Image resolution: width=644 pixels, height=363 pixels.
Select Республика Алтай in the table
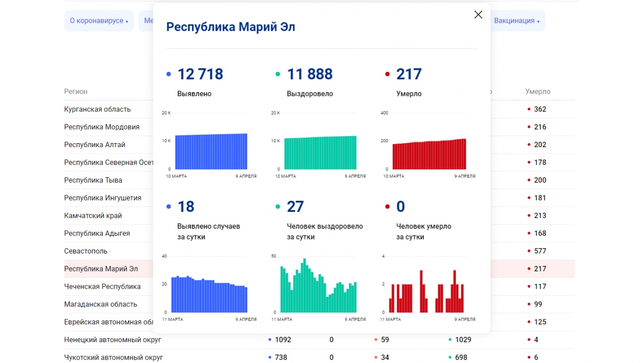95,145
